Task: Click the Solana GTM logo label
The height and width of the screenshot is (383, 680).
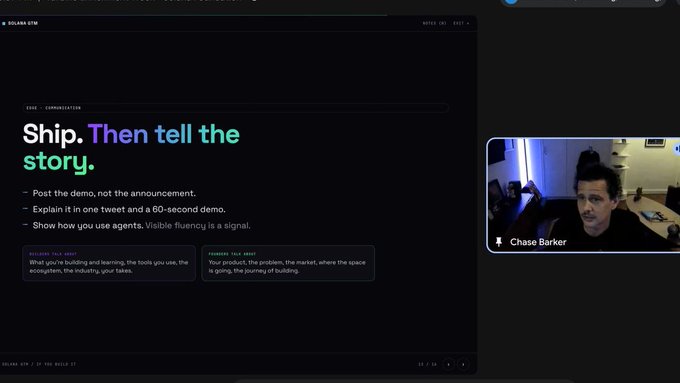Action: pos(20,23)
